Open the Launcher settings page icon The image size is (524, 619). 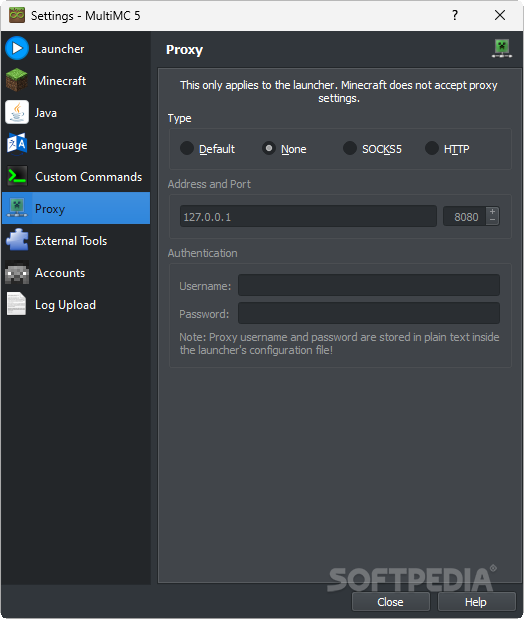click(17, 48)
